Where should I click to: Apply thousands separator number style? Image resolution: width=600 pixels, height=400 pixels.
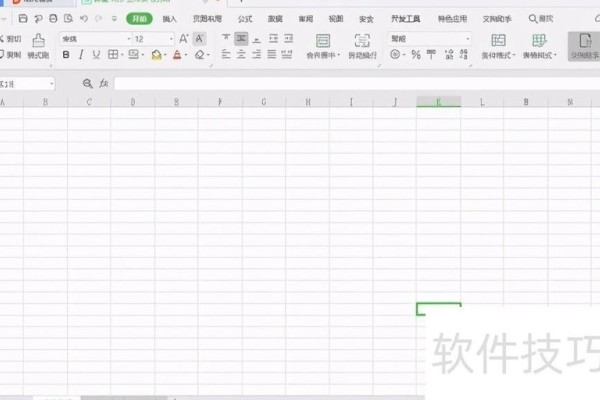[x=431, y=55]
